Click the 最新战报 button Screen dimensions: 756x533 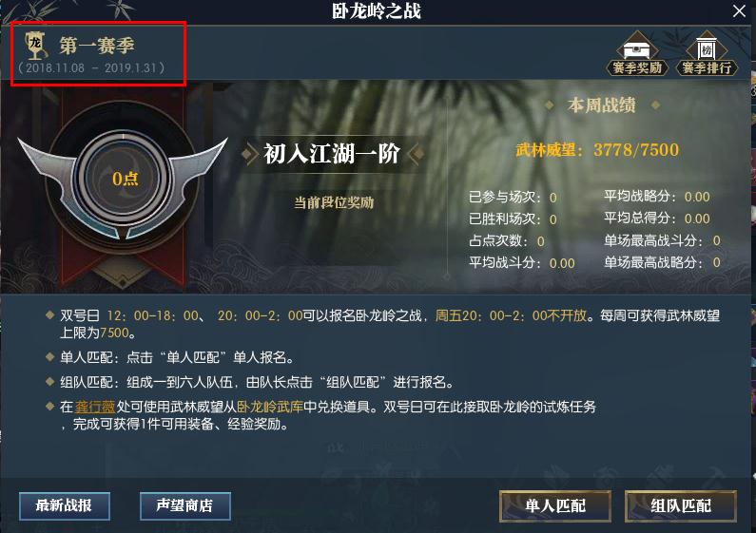(65, 505)
